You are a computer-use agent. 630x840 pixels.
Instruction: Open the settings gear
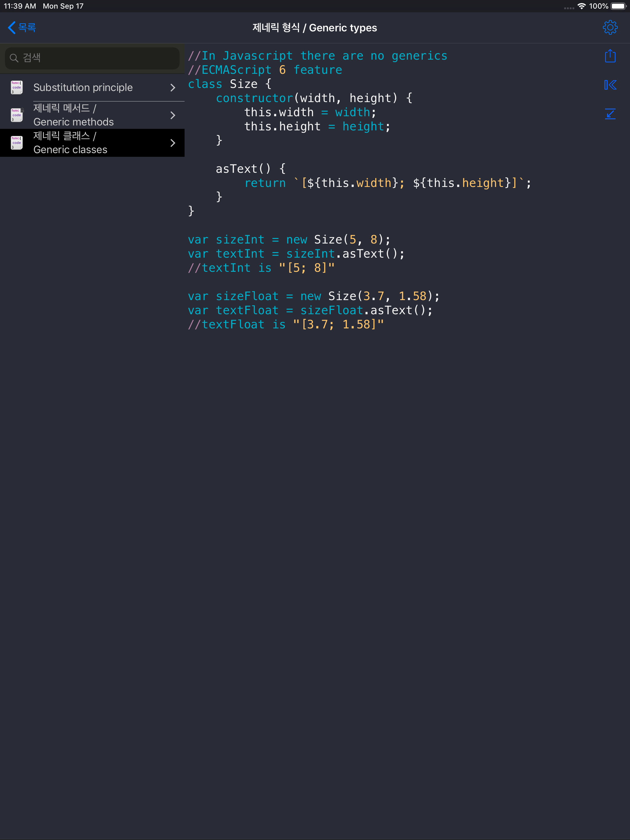tap(610, 27)
